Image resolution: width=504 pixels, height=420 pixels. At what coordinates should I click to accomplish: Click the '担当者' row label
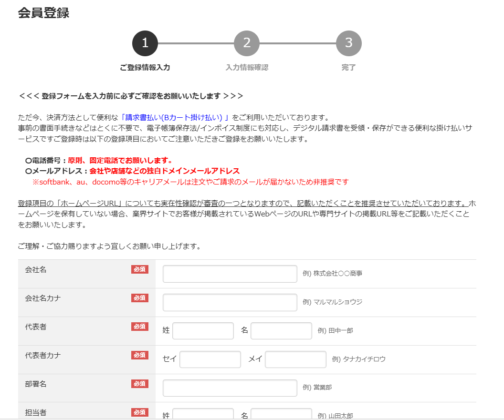(36, 413)
